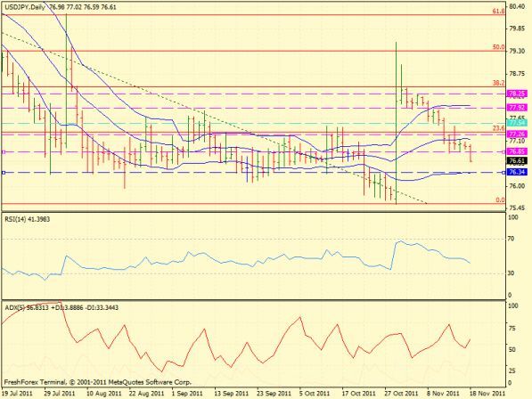This screenshot has width=532, height=399.
Task: Click the 75 level on ADX scale
Action: pos(512,328)
